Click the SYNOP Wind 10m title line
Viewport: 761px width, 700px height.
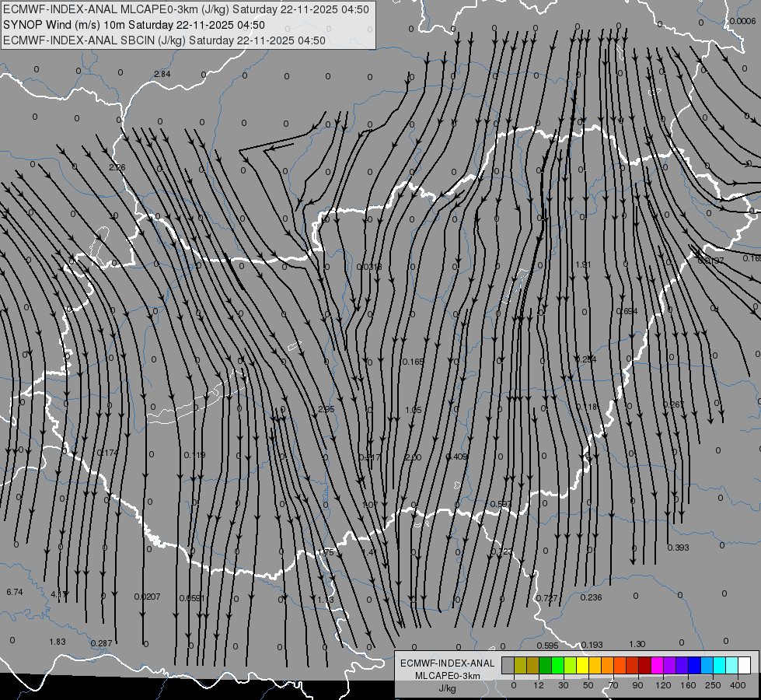pos(134,25)
